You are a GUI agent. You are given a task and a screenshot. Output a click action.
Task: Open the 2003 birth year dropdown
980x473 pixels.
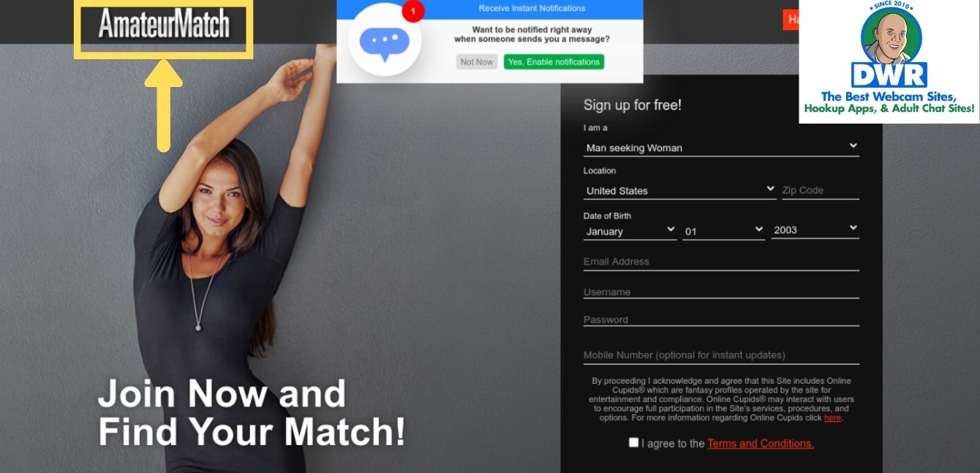815,230
